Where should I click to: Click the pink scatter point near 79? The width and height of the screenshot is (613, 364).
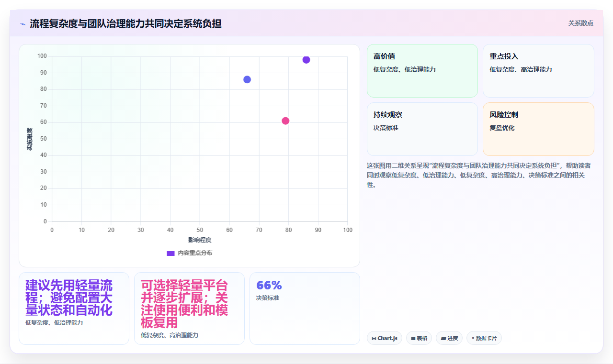[x=285, y=121]
